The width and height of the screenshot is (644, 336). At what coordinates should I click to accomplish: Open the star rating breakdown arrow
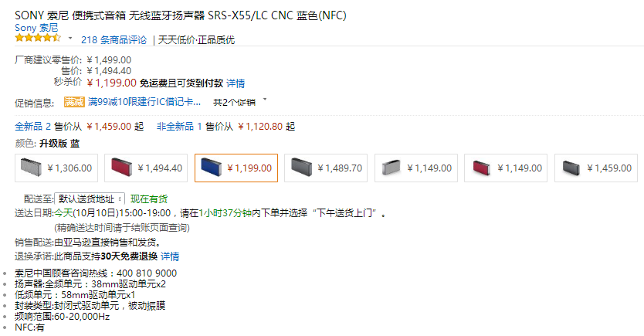[70, 38]
